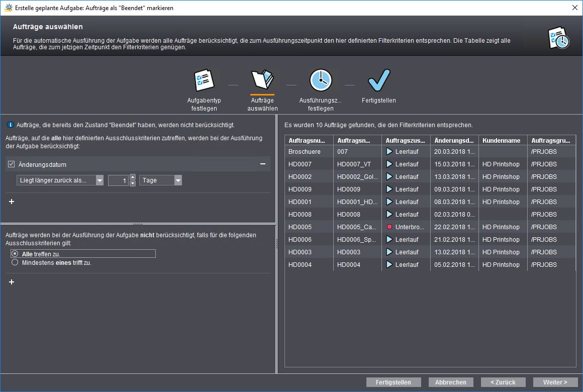Click the horizontal splitter handle between left panels
The width and height of the screenshot is (583, 392).
138,224
